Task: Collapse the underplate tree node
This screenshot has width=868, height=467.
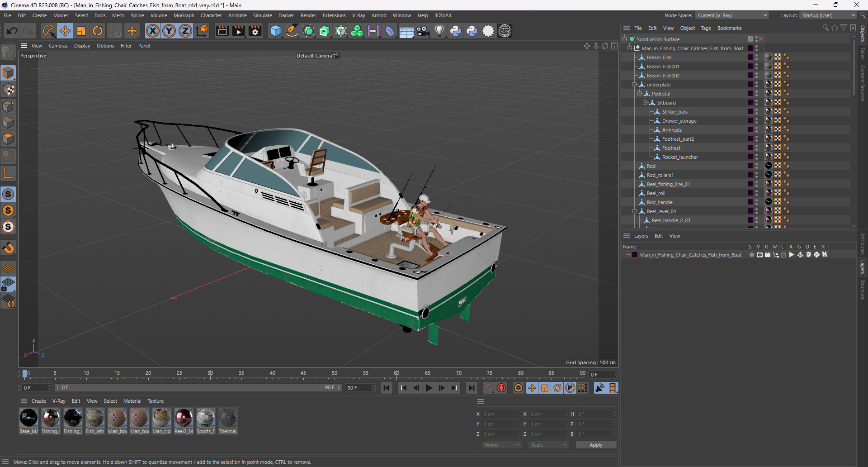Action: 635,85
